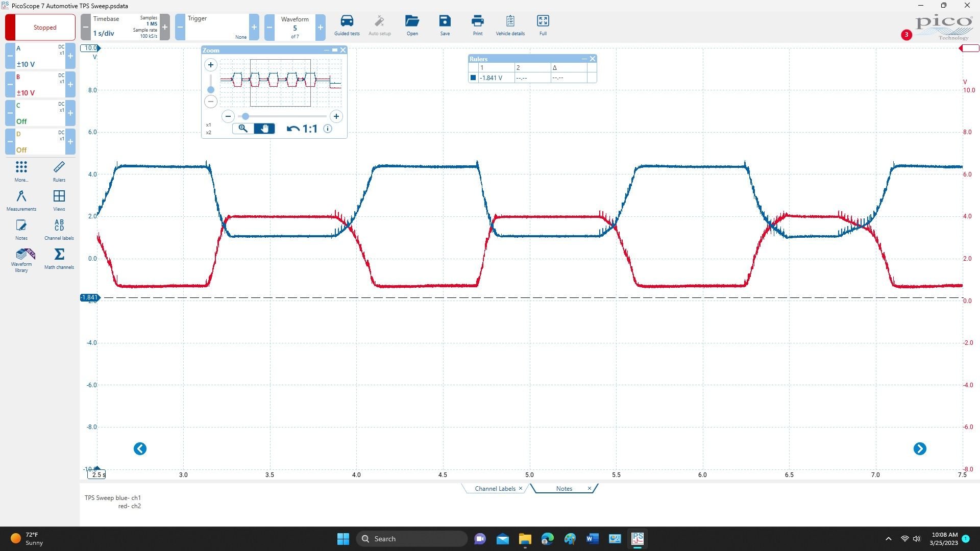This screenshot has height=551, width=980.
Task: Click the horizontal zoom slider handle
Action: [x=246, y=116]
